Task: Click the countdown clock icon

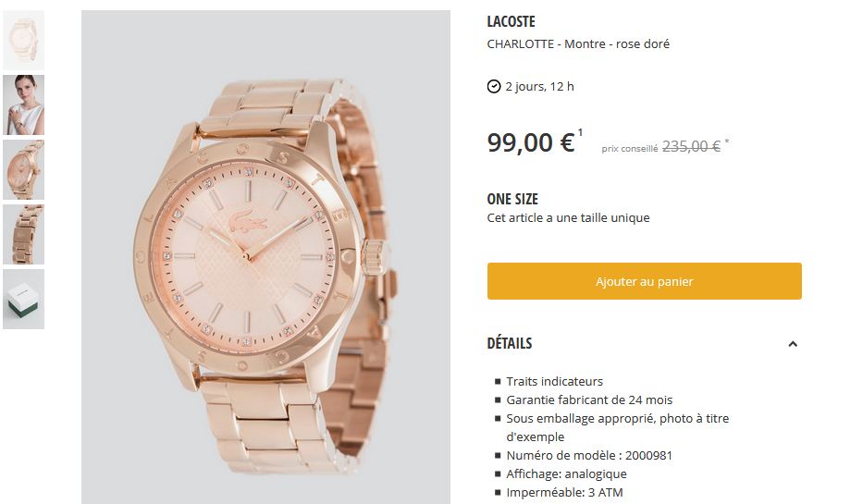Action: click(494, 86)
